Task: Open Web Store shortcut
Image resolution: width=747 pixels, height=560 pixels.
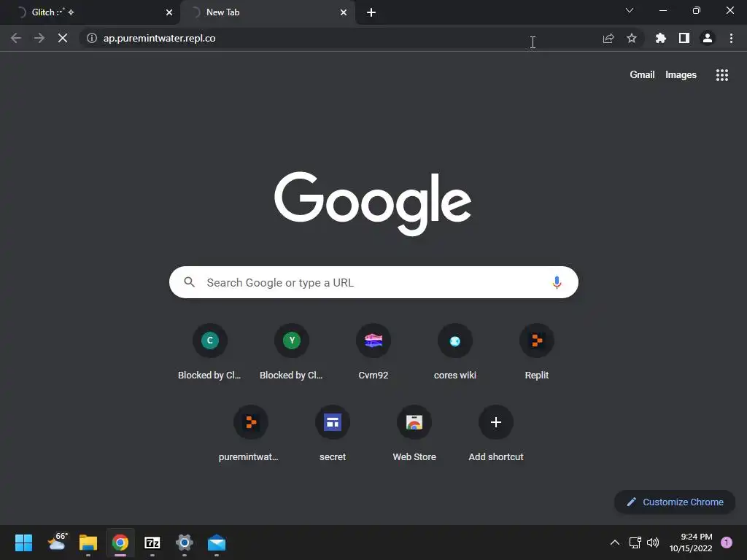Action: [414, 434]
